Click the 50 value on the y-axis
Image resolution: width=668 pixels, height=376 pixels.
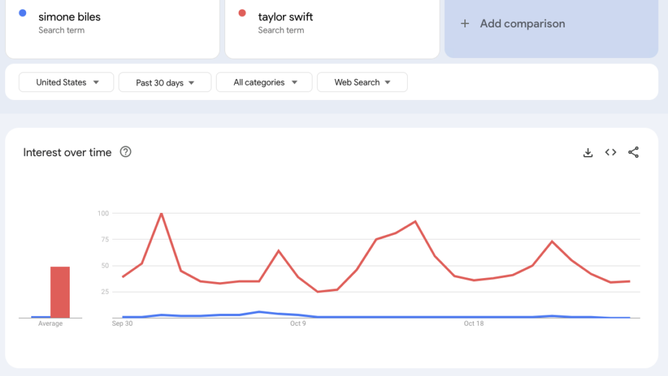coord(105,266)
